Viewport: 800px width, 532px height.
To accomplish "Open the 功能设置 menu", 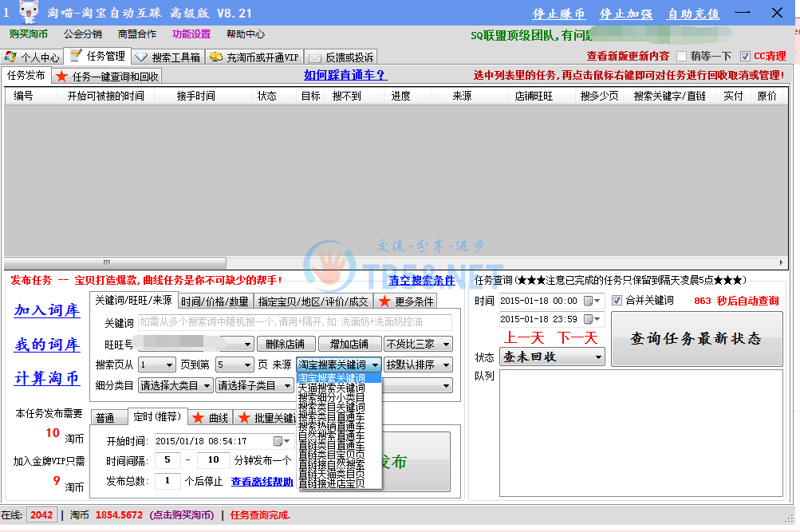I will point(191,34).
